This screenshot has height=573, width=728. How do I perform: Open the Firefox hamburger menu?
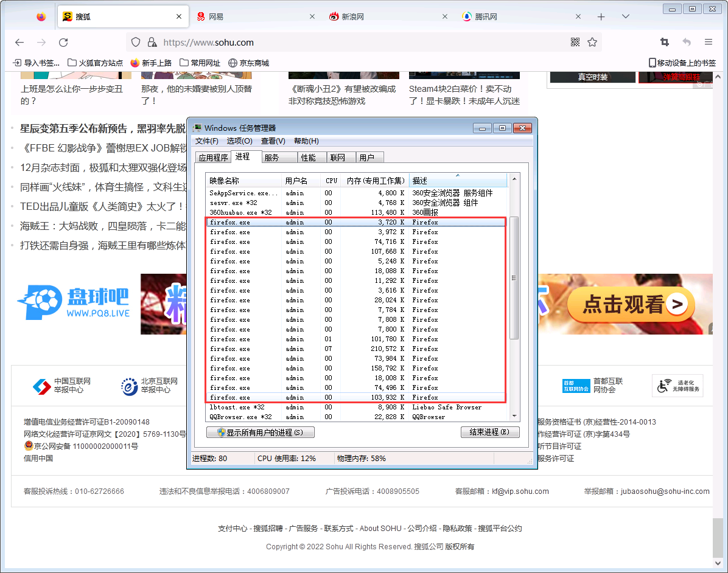708,42
